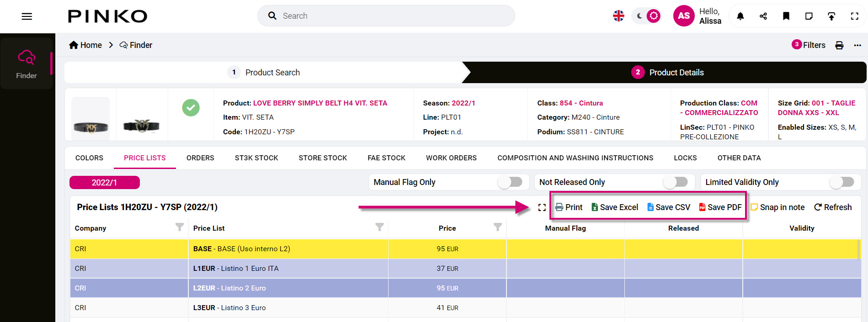Switch to FAE STOCK tab
This screenshot has width=868, height=322.
386,158
